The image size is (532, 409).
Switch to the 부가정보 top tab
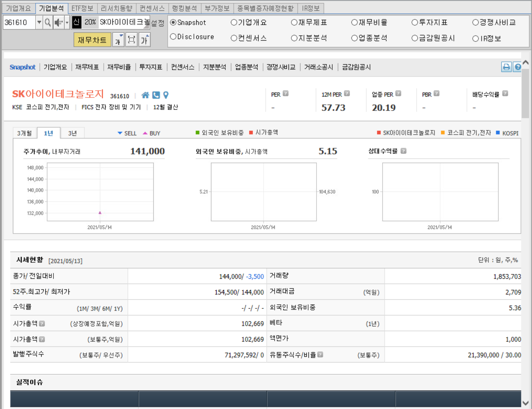click(x=217, y=8)
